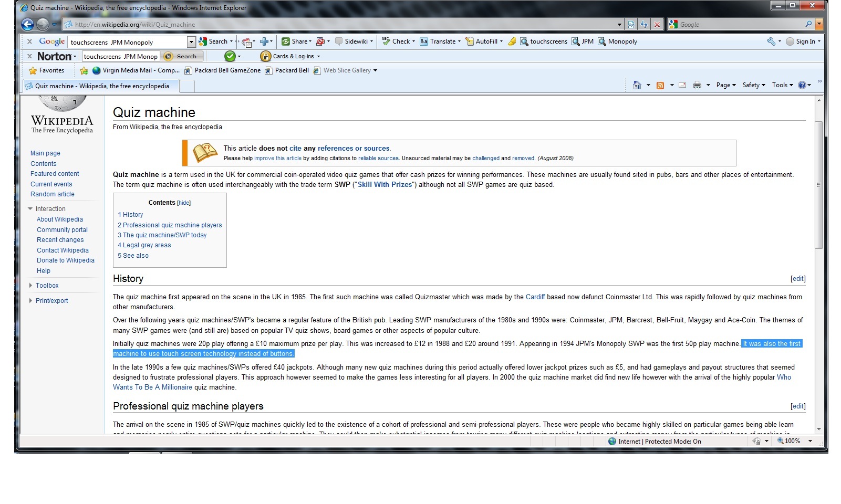Click the Compatibility View icon in address bar

pos(631,24)
